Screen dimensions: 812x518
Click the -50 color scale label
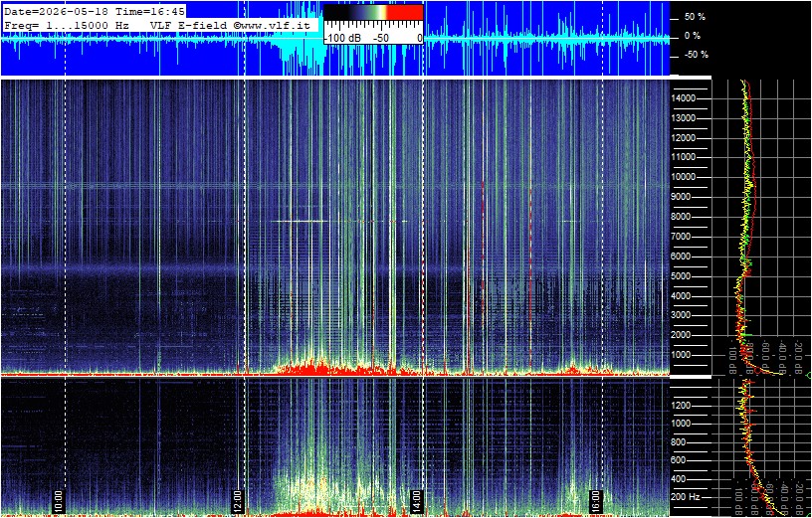coord(381,39)
